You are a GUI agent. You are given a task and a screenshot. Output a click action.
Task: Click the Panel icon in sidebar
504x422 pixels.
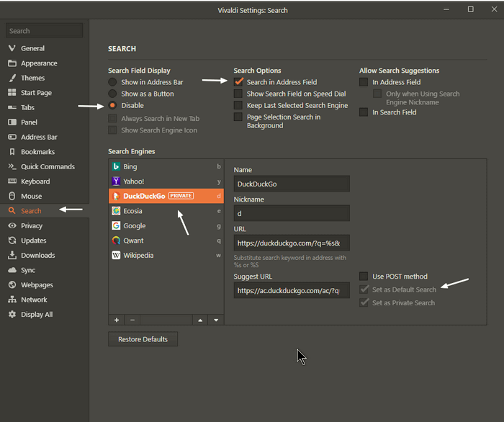click(12, 122)
